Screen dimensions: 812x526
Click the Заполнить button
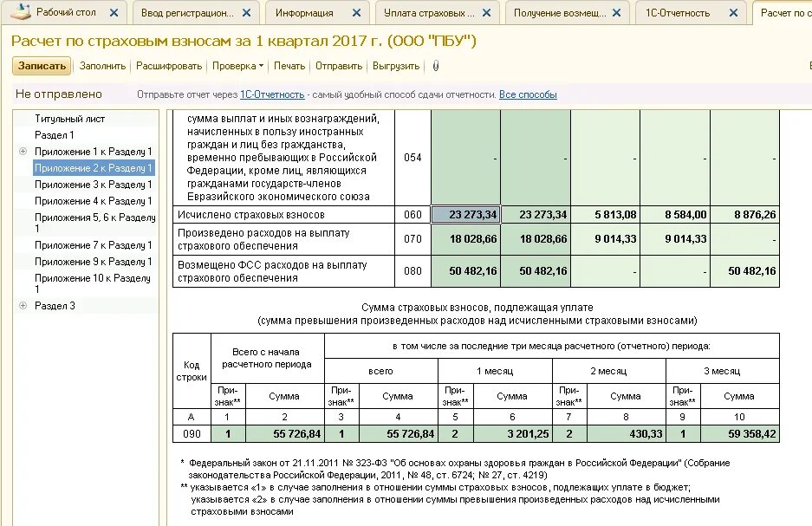[x=102, y=66]
